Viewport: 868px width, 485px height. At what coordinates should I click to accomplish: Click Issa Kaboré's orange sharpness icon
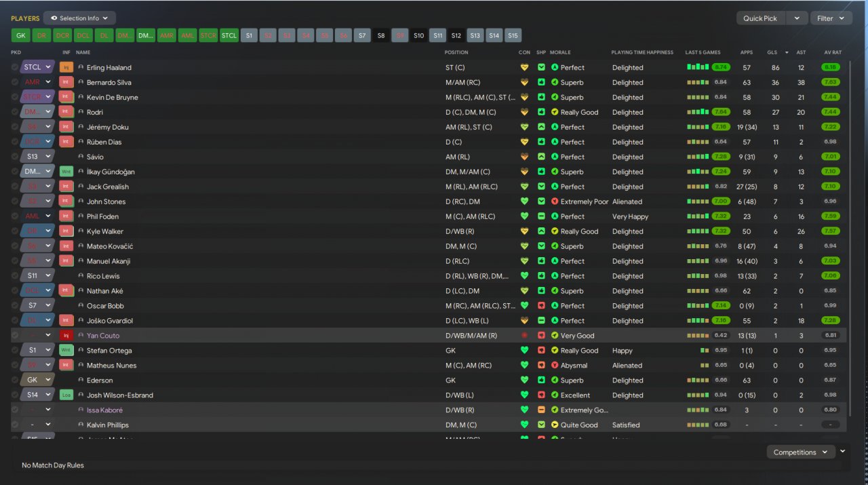pyautogui.click(x=541, y=410)
